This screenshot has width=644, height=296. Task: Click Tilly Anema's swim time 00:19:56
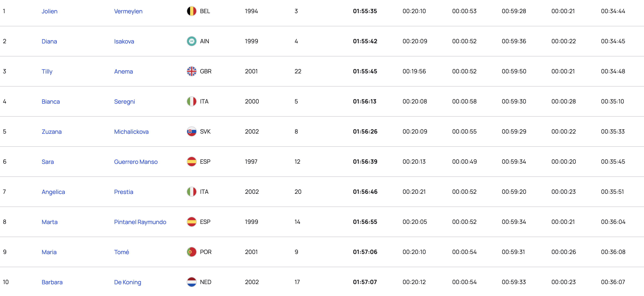tap(414, 71)
